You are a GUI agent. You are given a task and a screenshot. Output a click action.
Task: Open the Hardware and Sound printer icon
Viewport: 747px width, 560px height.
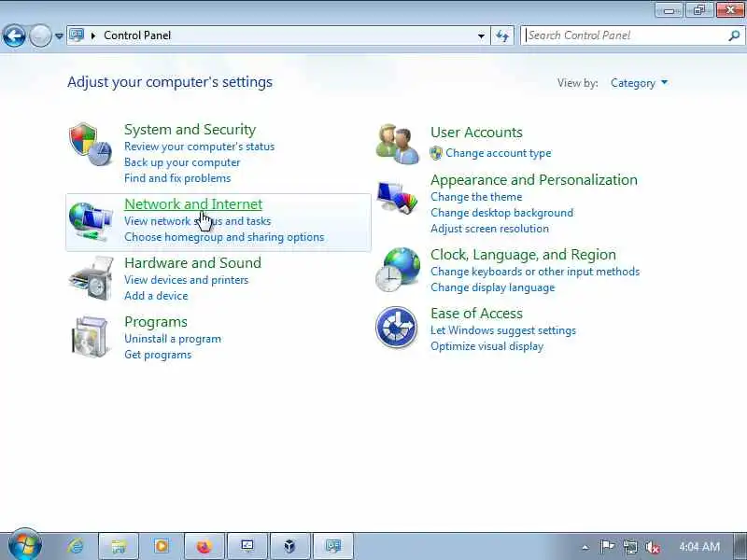(x=92, y=278)
